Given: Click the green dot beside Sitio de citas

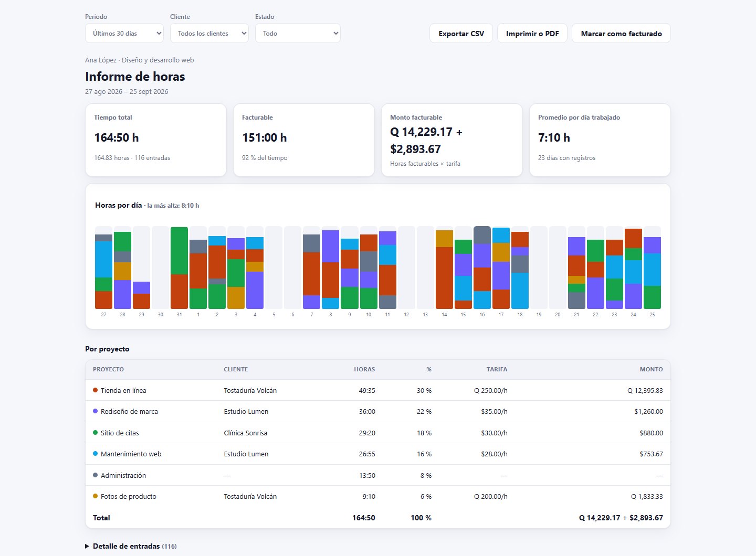Looking at the screenshot, I should tap(95, 433).
